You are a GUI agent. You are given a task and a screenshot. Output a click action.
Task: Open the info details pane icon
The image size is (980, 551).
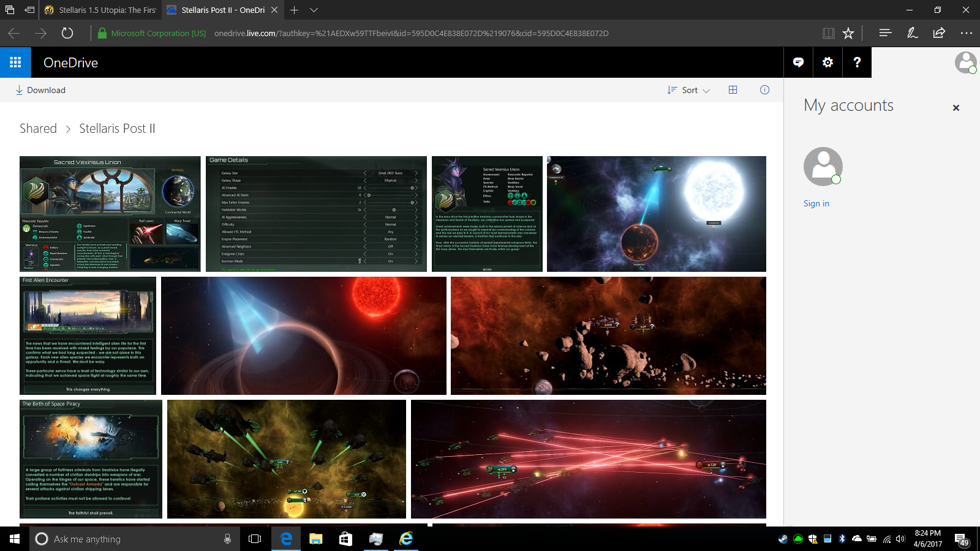click(x=764, y=90)
